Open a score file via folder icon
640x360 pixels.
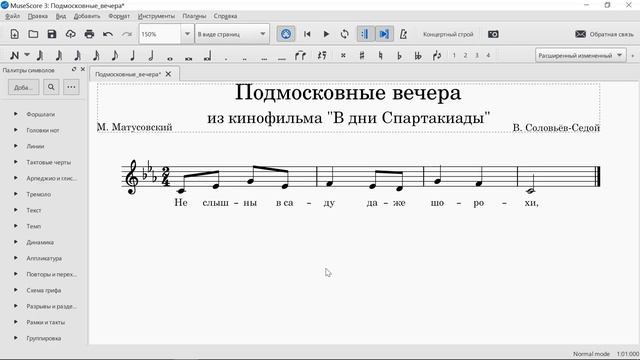pyautogui.click(x=33, y=34)
